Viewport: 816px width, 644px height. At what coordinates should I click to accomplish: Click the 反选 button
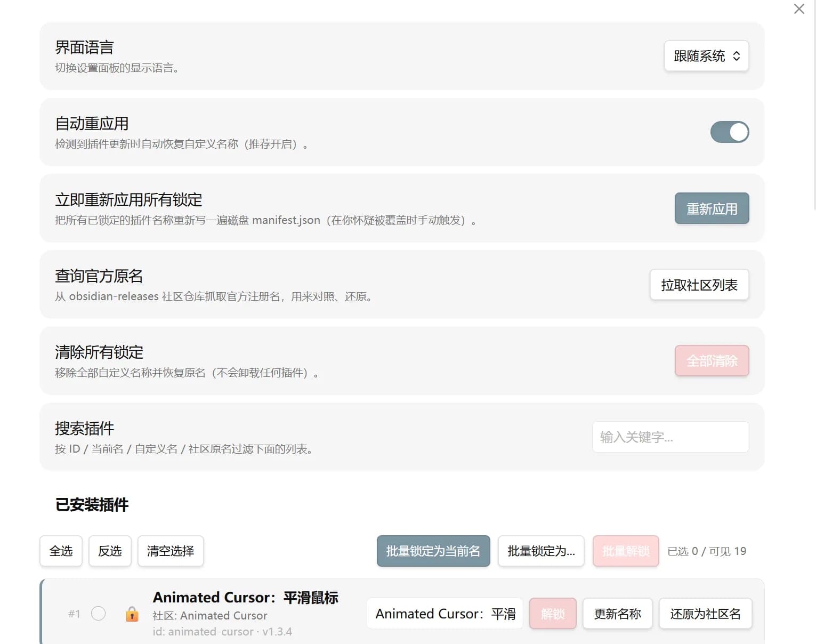pos(110,551)
